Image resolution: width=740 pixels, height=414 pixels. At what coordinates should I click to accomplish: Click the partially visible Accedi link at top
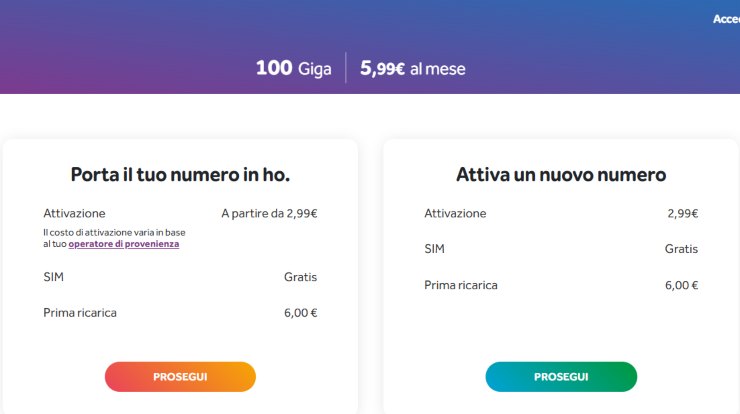pyautogui.click(x=726, y=19)
